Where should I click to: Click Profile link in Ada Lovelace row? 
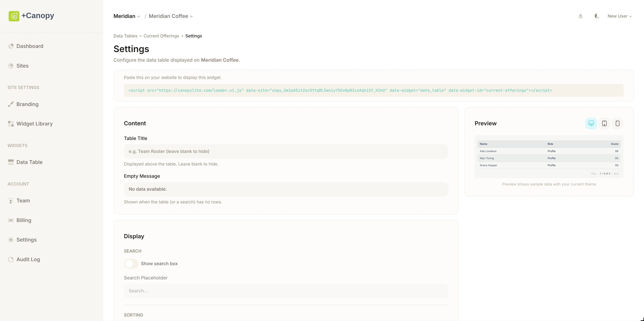point(552,151)
